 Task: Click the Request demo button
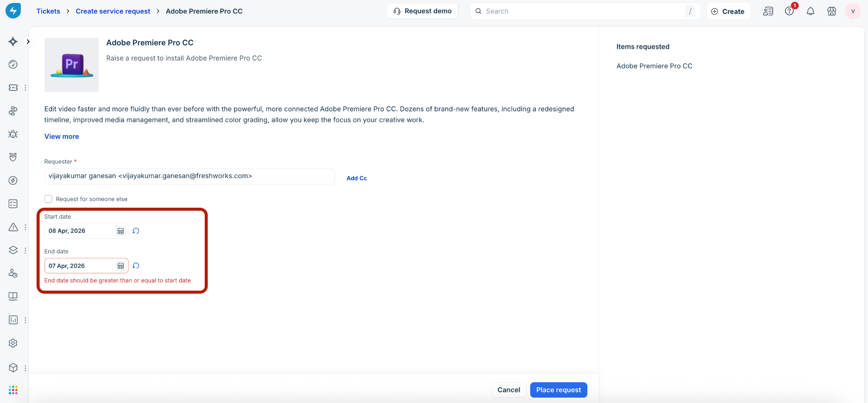[423, 11]
